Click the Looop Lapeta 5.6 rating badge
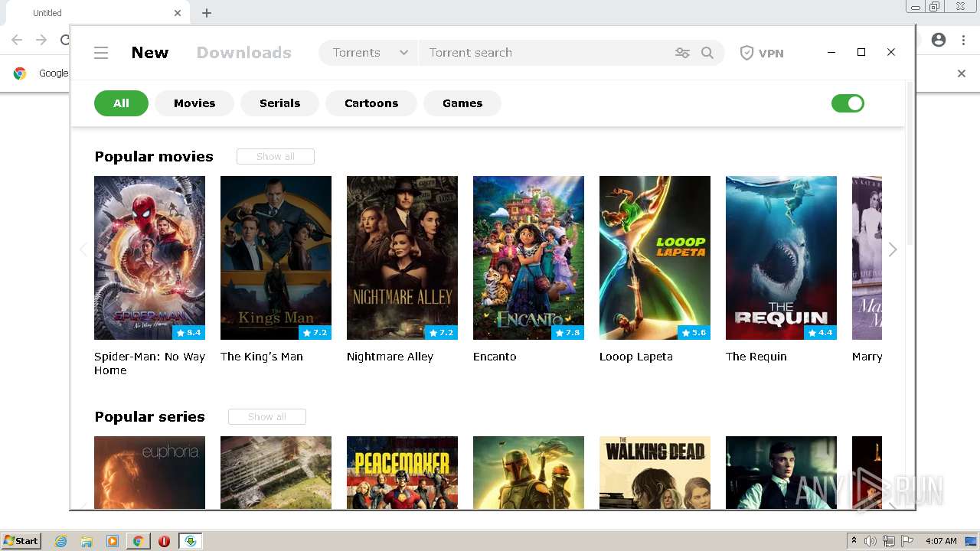 (694, 333)
